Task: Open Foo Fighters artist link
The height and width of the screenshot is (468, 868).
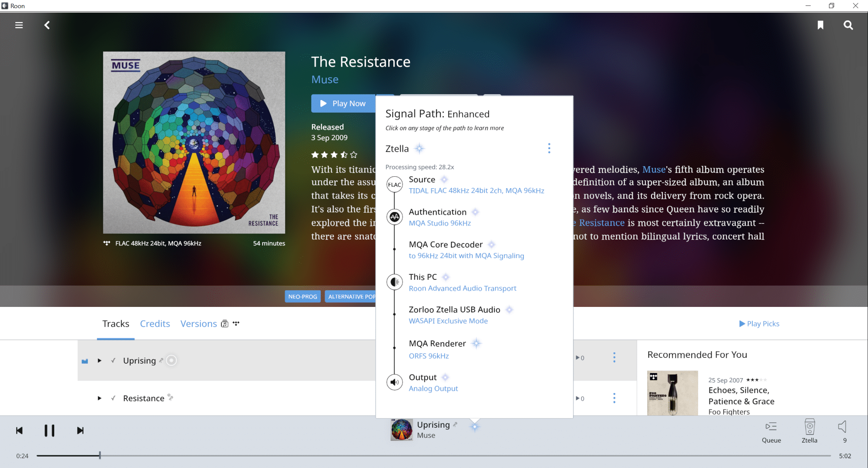Action: 729,412
